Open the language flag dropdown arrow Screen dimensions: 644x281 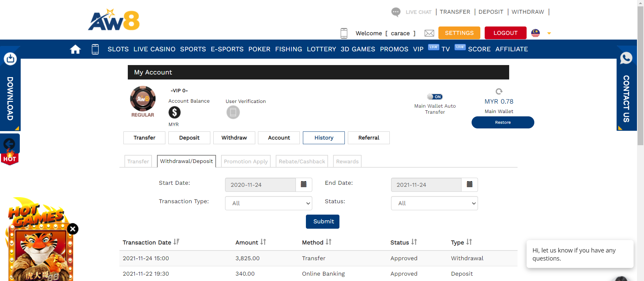[x=549, y=33]
